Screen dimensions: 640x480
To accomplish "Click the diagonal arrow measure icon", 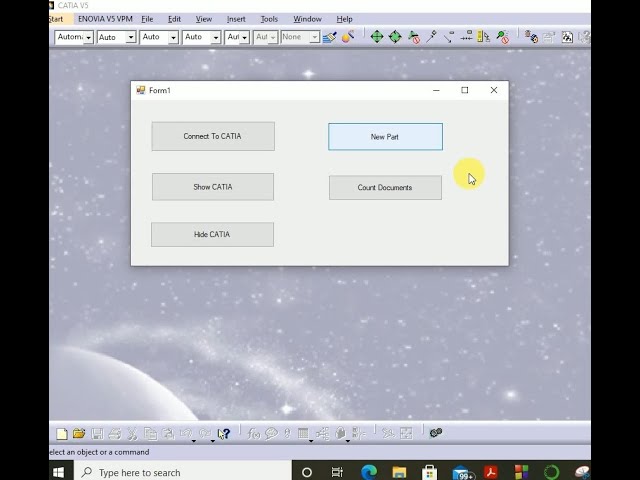I will tap(449, 37).
